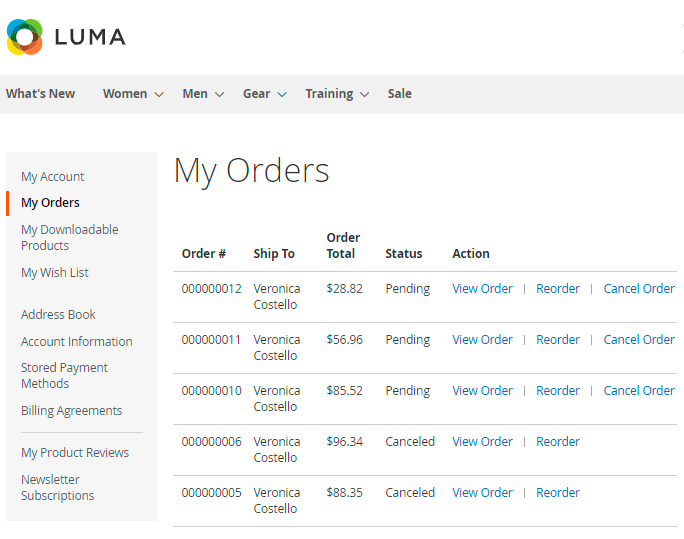Open Stored Payment Methods

coord(64,375)
